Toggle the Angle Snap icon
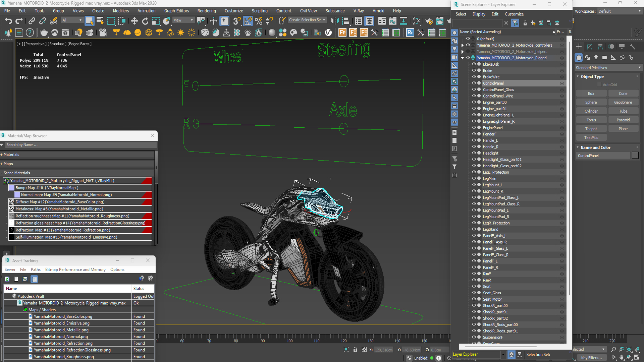 (x=248, y=21)
